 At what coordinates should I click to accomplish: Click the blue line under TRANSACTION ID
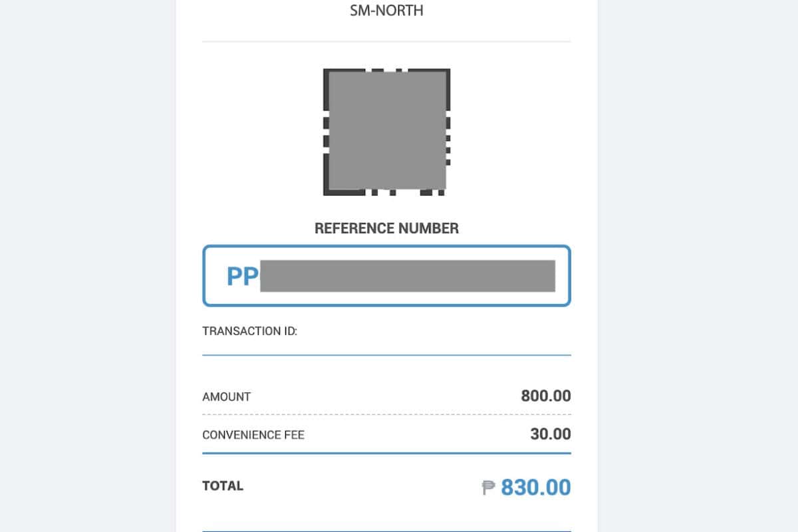click(x=386, y=355)
